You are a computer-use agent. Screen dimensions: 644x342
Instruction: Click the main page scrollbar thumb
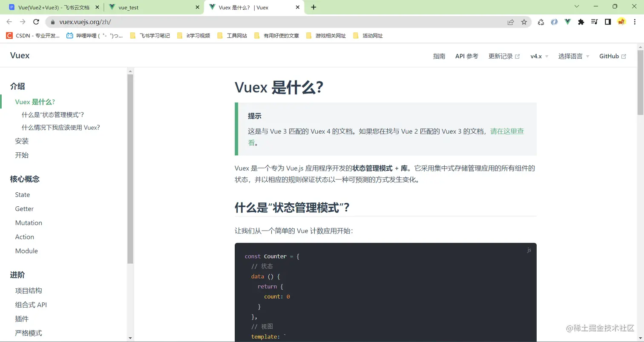point(640,82)
